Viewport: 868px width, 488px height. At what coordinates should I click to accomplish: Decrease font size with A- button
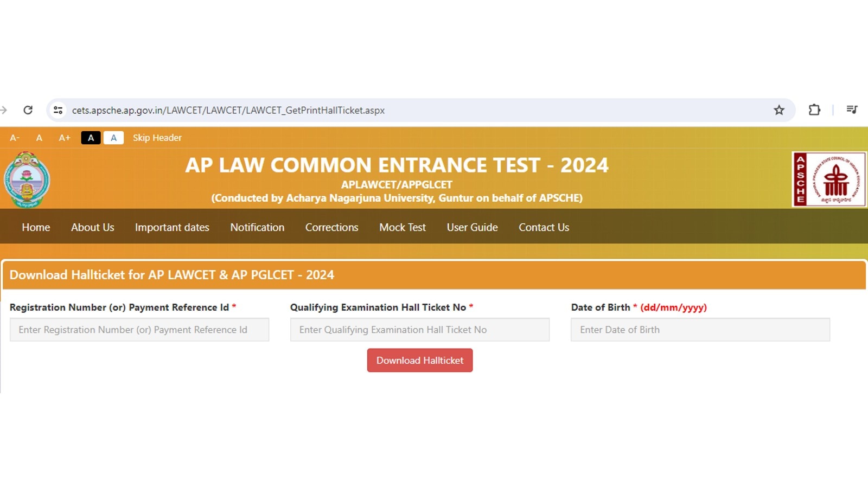click(15, 138)
